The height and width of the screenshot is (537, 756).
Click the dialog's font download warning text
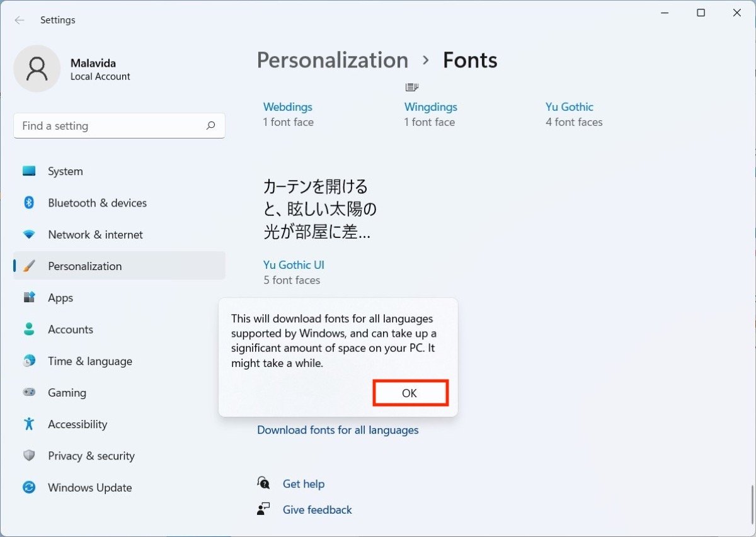pos(334,341)
